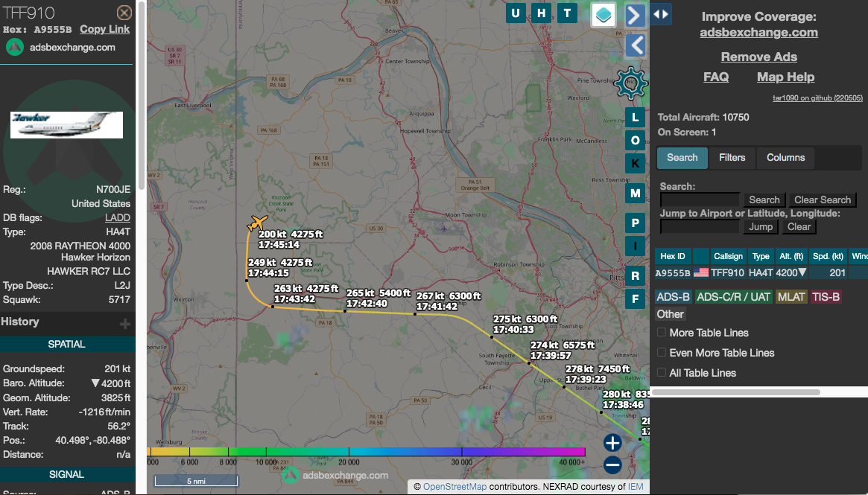Click the LADD database flag link
The height and width of the screenshot is (495, 868).
click(x=118, y=218)
